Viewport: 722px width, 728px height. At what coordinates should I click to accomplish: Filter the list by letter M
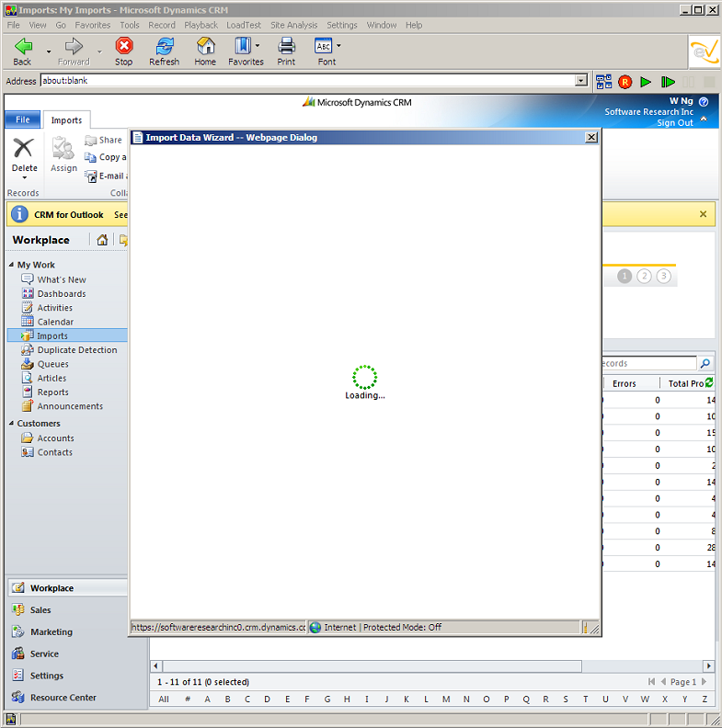point(446,699)
